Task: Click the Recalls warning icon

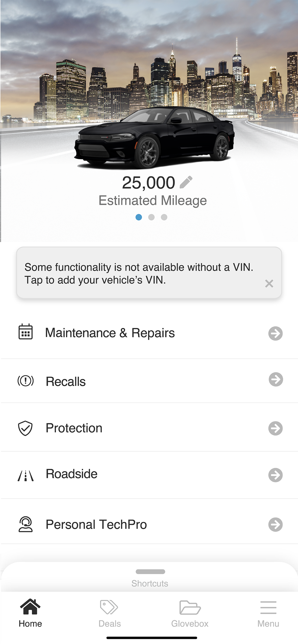Action: point(25,381)
